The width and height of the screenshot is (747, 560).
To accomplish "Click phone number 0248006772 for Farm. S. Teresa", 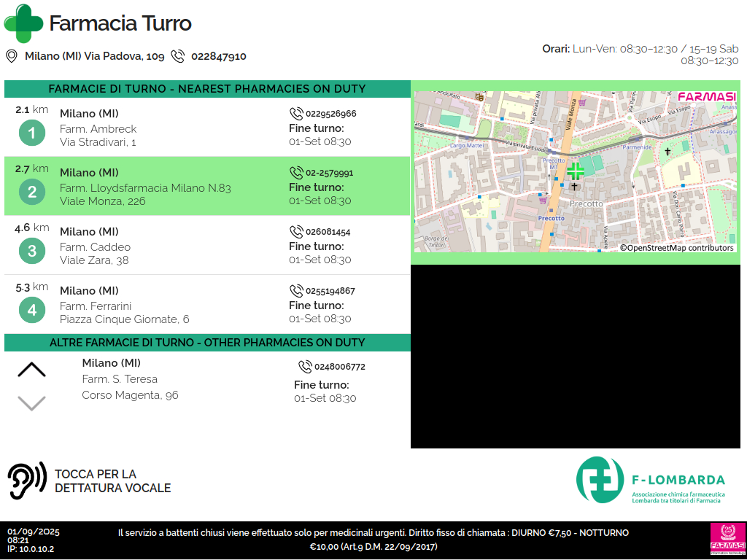I will (x=339, y=367).
